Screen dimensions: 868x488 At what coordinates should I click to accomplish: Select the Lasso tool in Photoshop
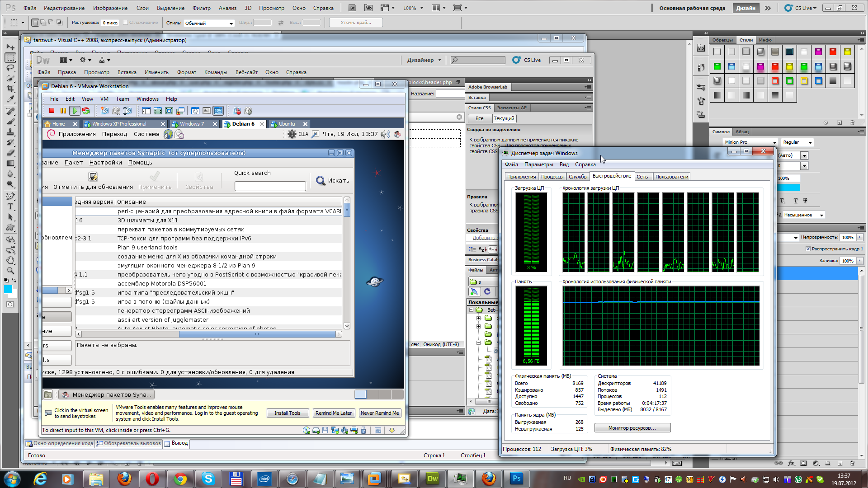click(10, 68)
